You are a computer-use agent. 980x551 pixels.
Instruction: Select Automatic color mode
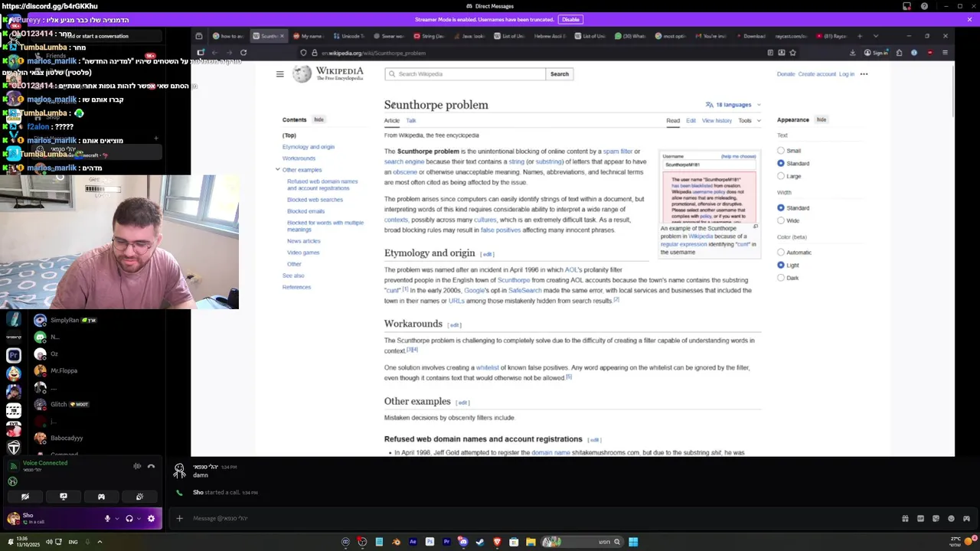[781, 252]
